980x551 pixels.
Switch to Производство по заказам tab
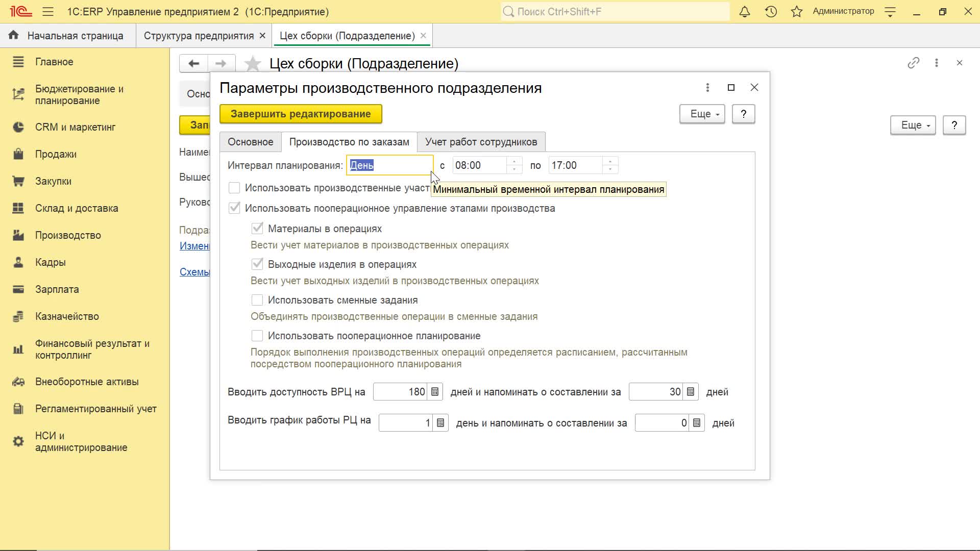tap(349, 142)
